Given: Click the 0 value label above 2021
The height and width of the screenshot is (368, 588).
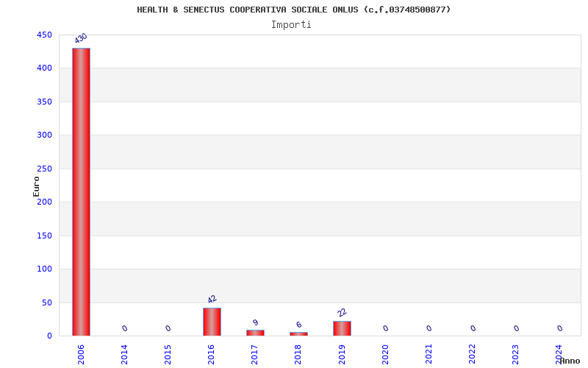Looking at the screenshot, I should click(x=429, y=328).
